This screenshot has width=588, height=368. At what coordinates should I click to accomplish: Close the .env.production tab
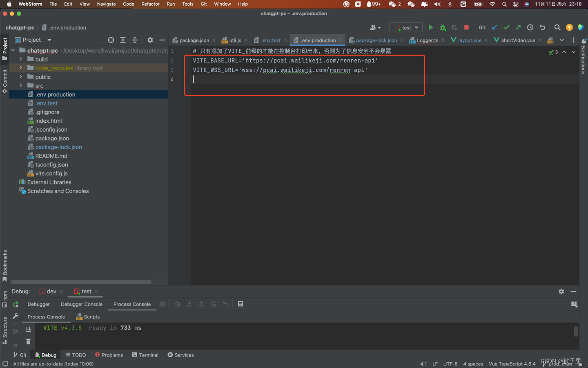pyautogui.click(x=341, y=40)
